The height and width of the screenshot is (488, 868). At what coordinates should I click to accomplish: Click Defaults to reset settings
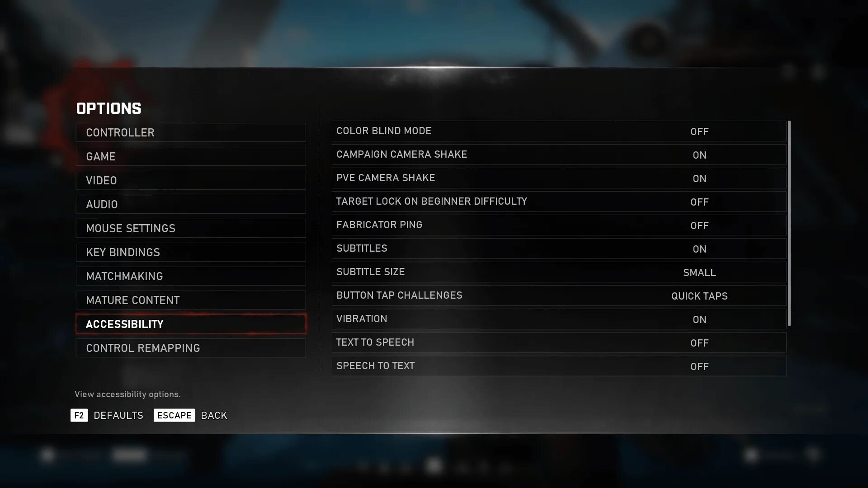coord(118,415)
